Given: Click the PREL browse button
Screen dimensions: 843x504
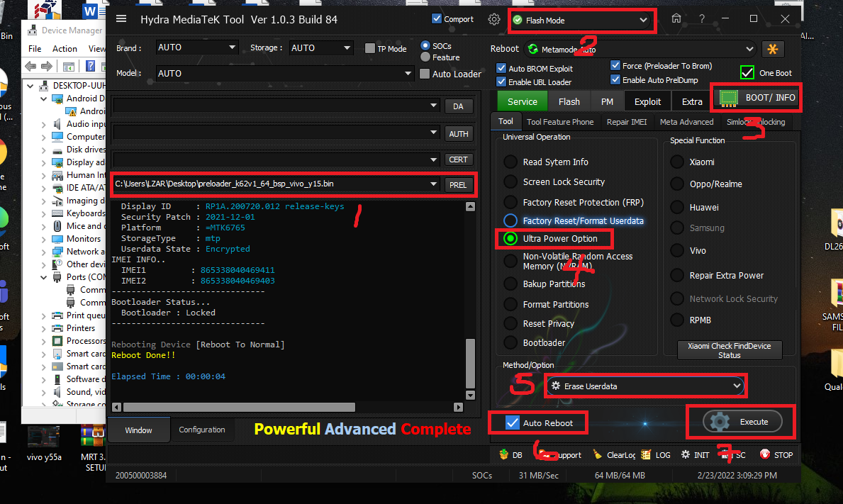Looking at the screenshot, I should pyautogui.click(x=458, y=185).
